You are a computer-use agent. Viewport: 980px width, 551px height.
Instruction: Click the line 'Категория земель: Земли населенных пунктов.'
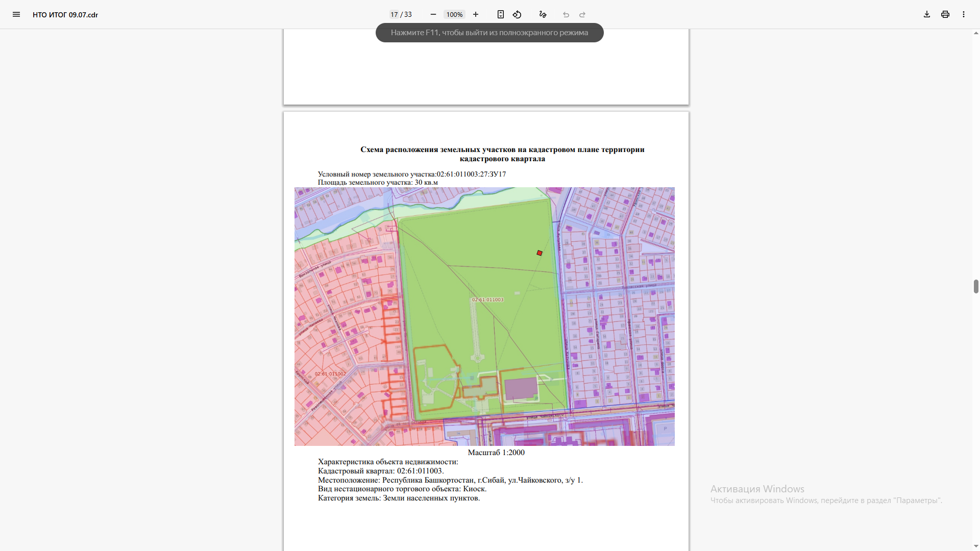coord(399,498)
